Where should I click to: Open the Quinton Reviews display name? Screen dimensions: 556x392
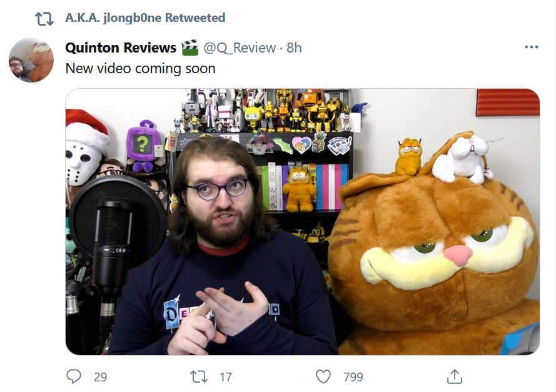point(121,48)
